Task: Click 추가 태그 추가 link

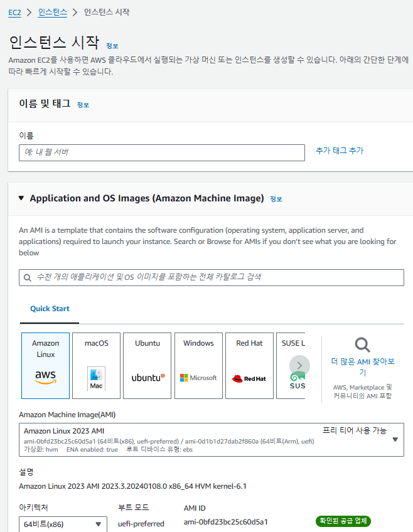Action: pos(340,151)
